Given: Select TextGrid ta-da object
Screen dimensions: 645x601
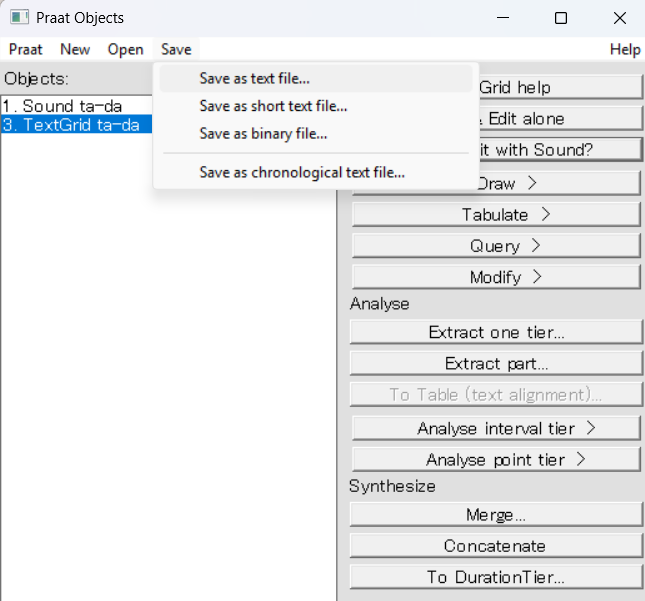Looking at the screenshot, I should [77, 125].
